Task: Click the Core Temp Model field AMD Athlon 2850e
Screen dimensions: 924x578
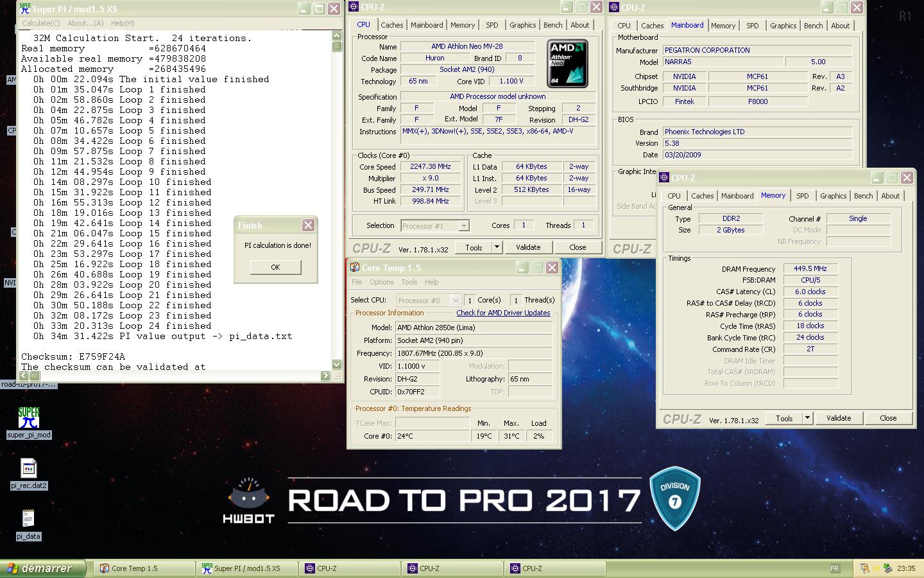Action: (x=474, y=328)
